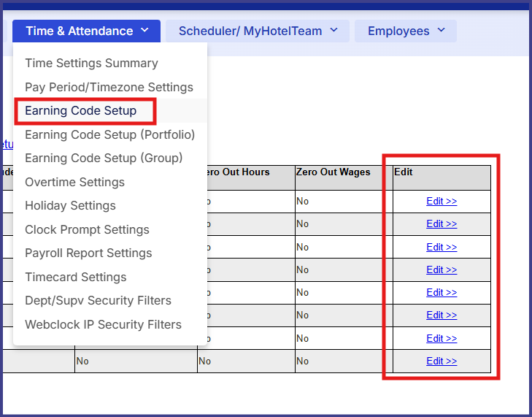Select Earning Code Setup (Portfolio)
532x417 pixels.
109,134
